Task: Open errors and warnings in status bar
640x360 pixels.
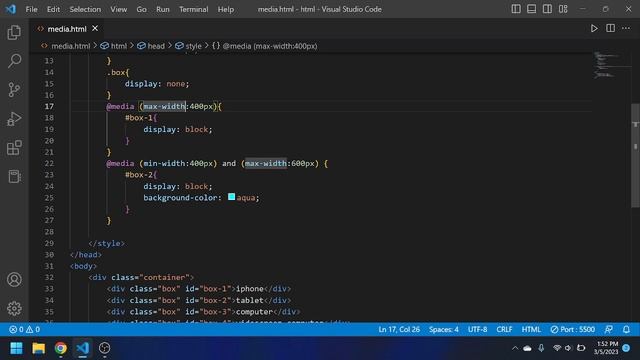Action: tap(24, 329)
